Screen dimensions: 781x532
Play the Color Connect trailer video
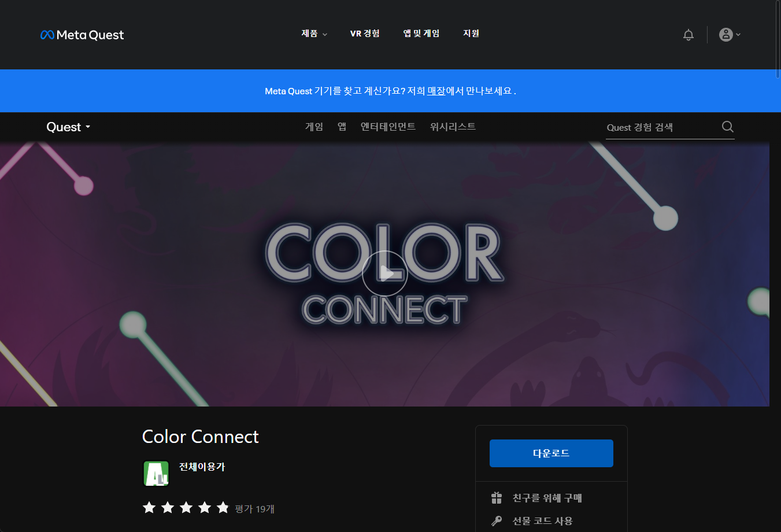385,273
